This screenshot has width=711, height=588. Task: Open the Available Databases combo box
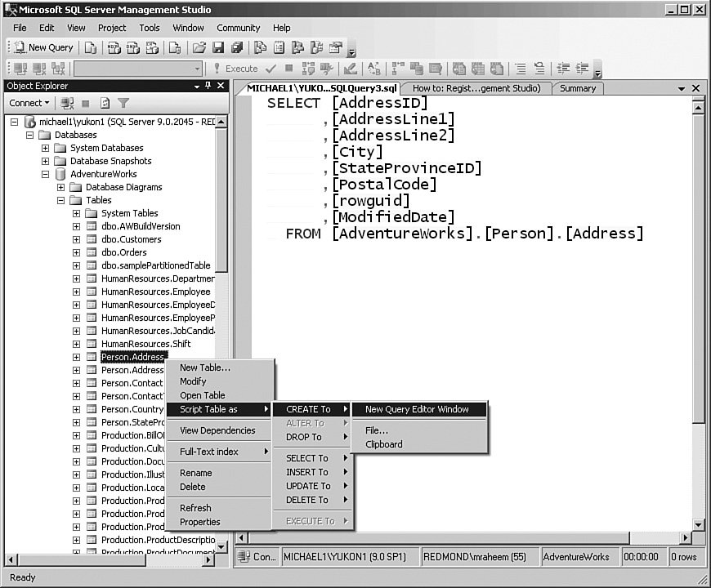138,69
